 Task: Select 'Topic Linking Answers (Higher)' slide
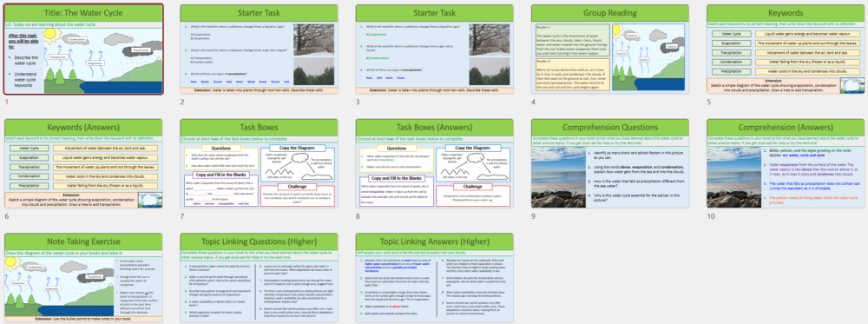[435, 277]
